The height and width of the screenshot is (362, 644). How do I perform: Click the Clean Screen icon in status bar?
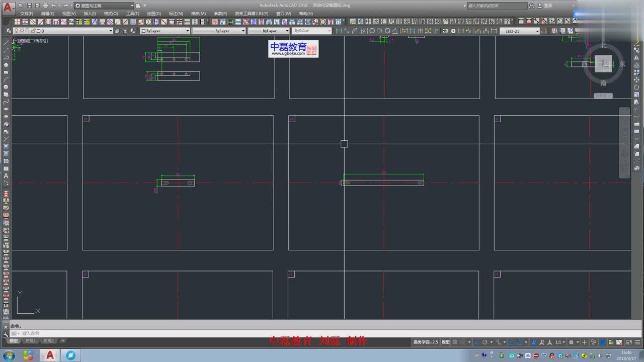pyautogui.click(x=629, y=342)
